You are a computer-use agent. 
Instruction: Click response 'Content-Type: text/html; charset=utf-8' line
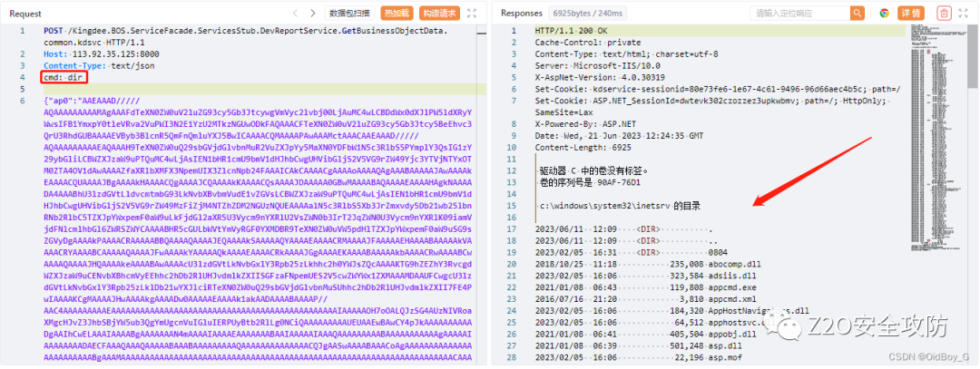626,54
